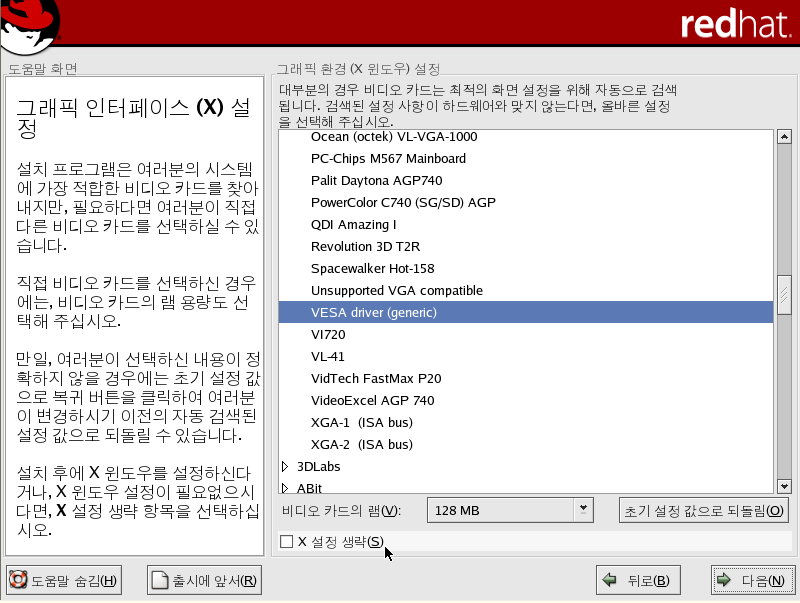Expand the 3DLabs tree node
This screenshot has height=603, width=800.
coord(285,466)
